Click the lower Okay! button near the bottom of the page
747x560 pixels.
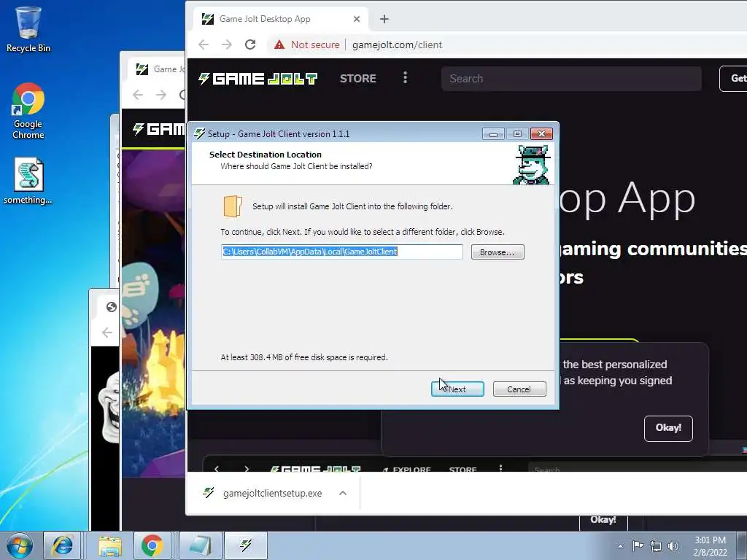pos(603,521)
